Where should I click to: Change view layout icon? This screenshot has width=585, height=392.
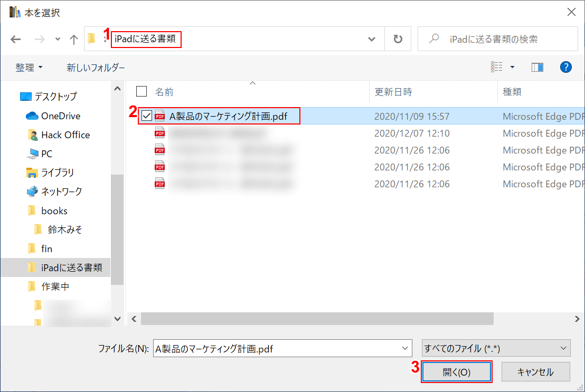tap(497, 67)
